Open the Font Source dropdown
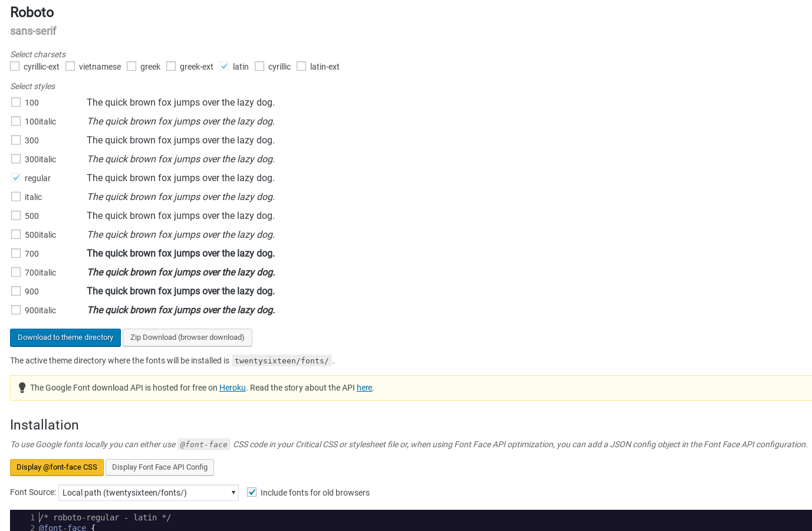 tap(149, 493)
